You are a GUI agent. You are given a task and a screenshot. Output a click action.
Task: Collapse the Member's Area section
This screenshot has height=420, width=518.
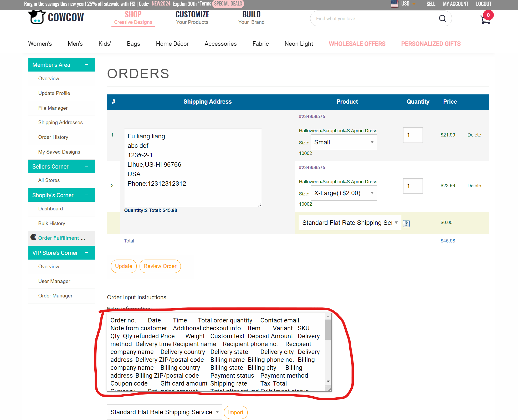click(87, 65)
